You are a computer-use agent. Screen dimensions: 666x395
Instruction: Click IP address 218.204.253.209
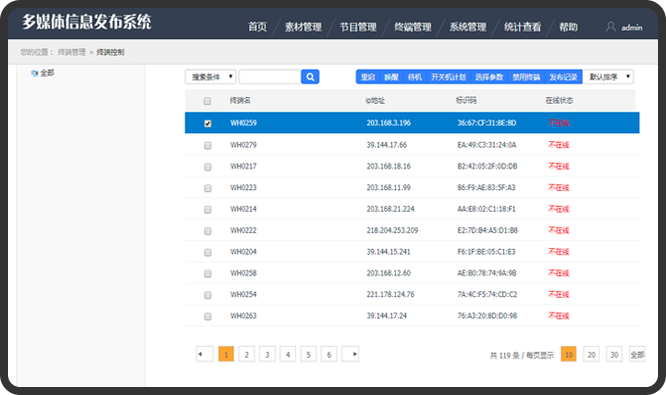pos(392,231)
